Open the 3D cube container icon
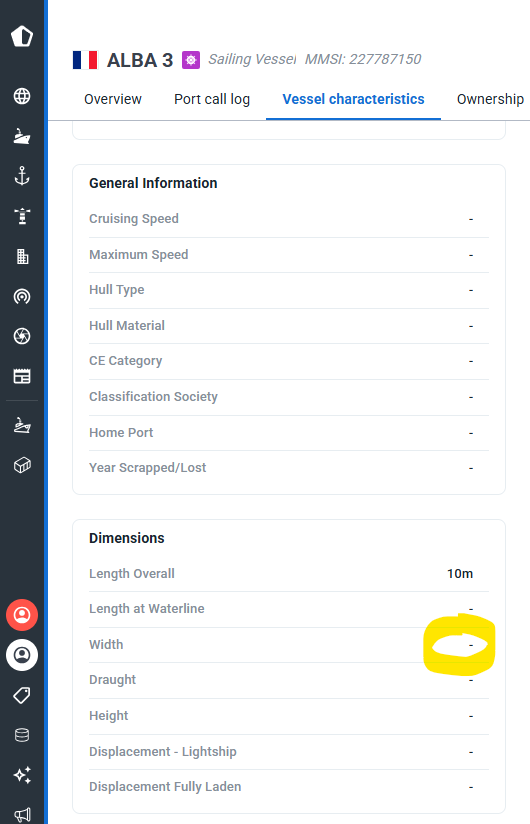This screenshot has width=530, height=824. tap(22, 465)
